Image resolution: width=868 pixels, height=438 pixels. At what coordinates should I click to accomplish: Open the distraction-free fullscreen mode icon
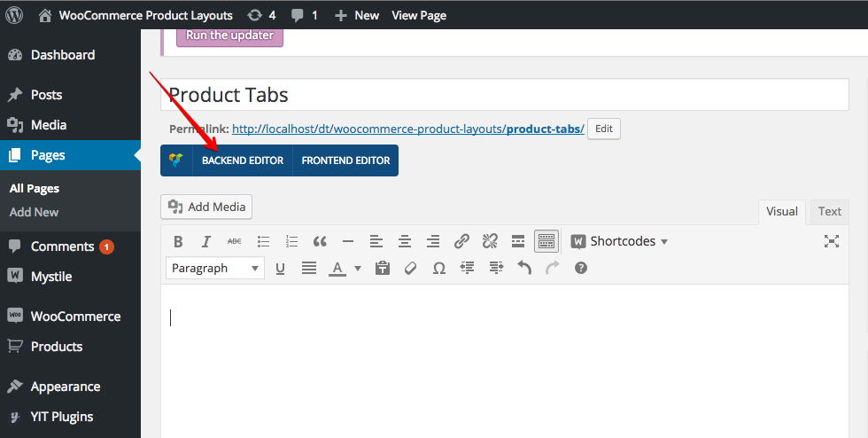831,241
